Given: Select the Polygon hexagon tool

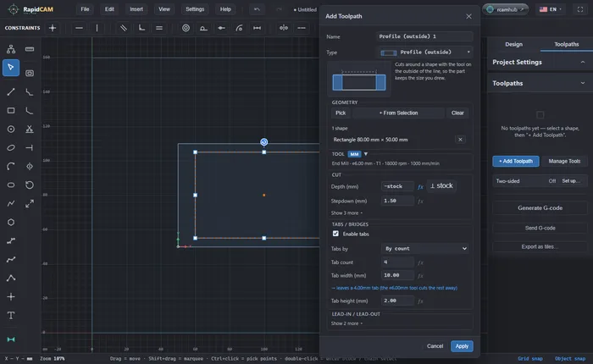Looking at the screenshot, I should pyautogui.click(x=11, y=223).
